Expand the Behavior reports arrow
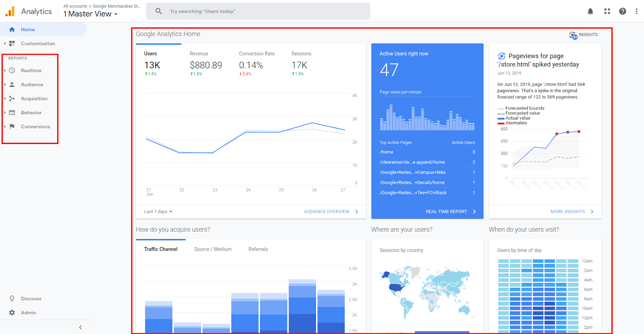 pyautogui.click(x=5, y=113)
